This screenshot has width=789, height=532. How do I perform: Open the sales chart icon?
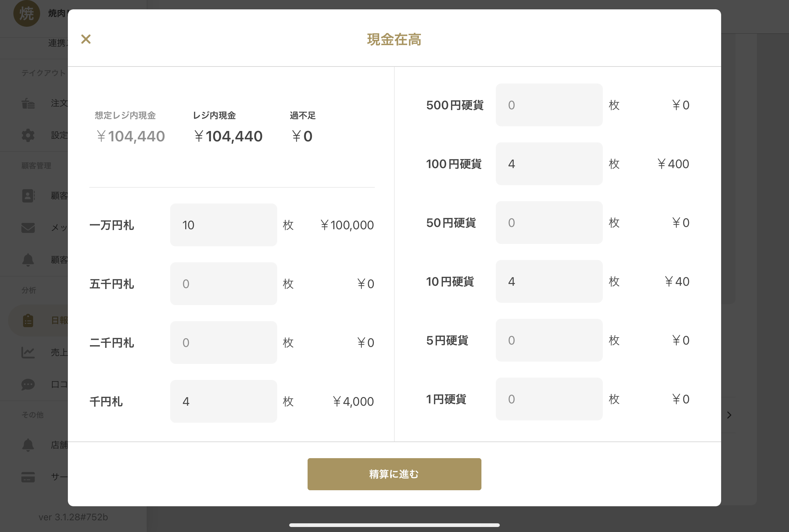click(x=28, y=353)
